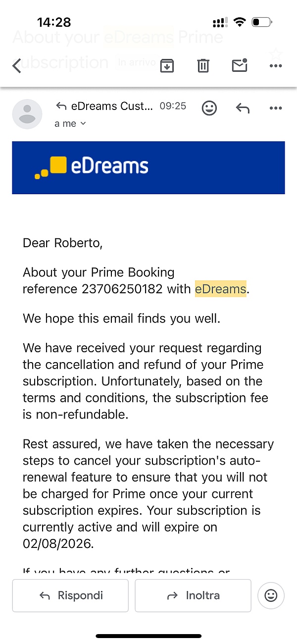This screenshot has height=644, width=297.
Task: Open the emoji reaction button beside Inoltra
Action: 271,595
